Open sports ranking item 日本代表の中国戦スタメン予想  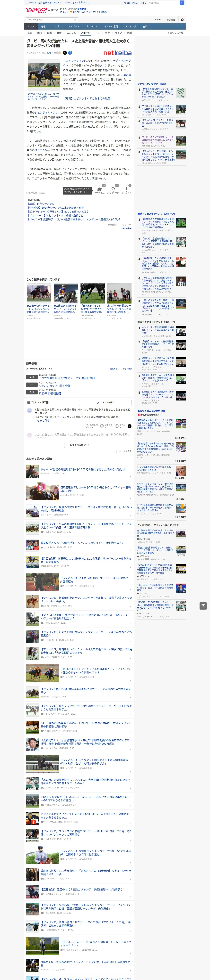click(x=158, y=223)
